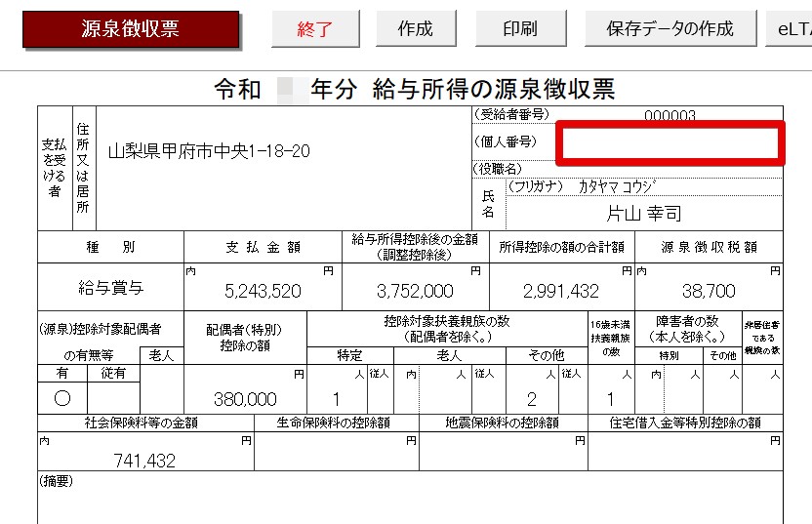This screenshot has width=812, height=524.
Task: Click the 配偶者(特別)控除の額 header
Action: (x=245, y=338)
